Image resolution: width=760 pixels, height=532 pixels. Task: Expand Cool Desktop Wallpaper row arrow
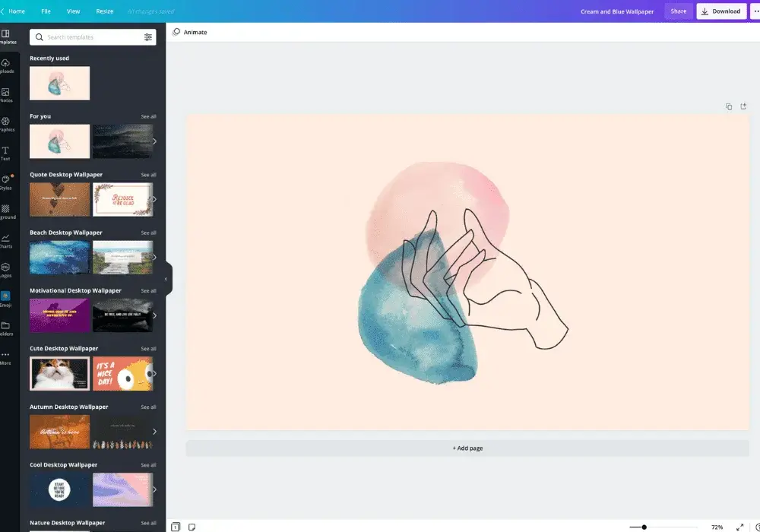point(154,489)
